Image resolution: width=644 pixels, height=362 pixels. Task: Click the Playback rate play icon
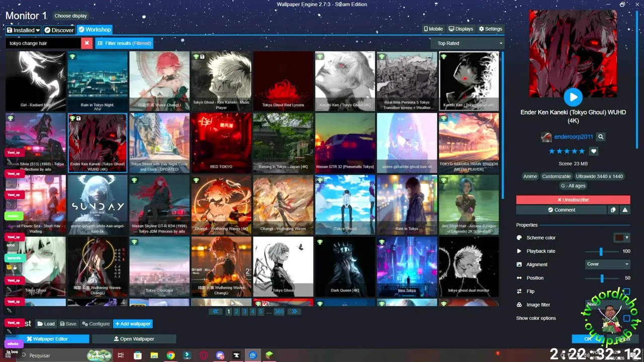point(519,251)
